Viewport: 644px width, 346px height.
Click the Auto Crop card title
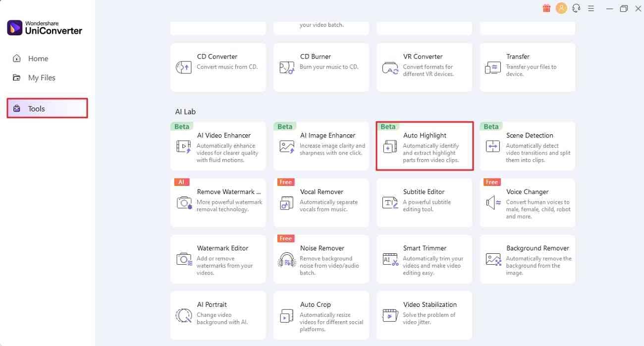316,304
